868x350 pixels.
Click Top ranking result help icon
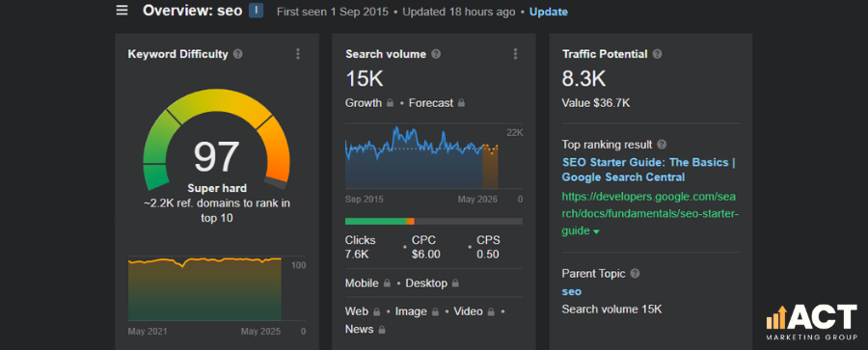tap(662, 145)
